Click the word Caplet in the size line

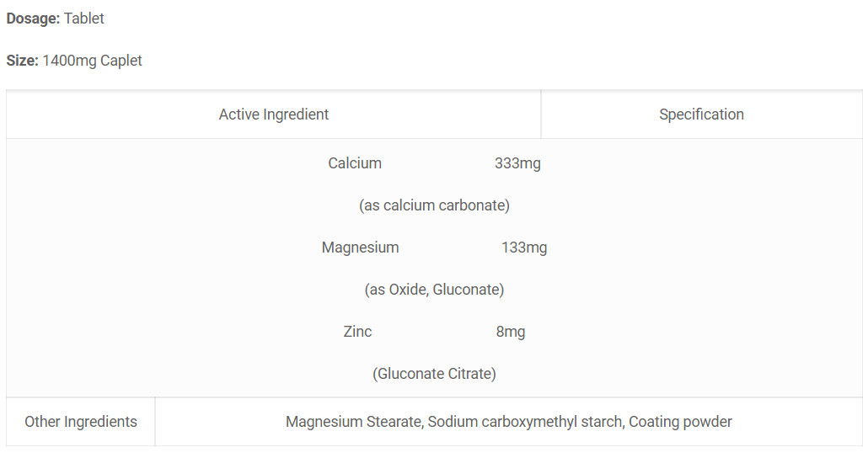(x=121, y=61)
